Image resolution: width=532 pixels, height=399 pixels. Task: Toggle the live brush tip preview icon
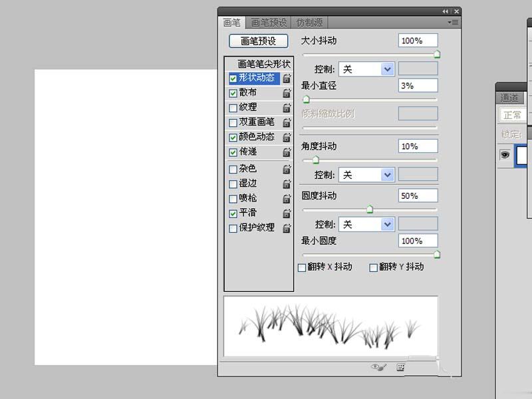pos(378,366)
